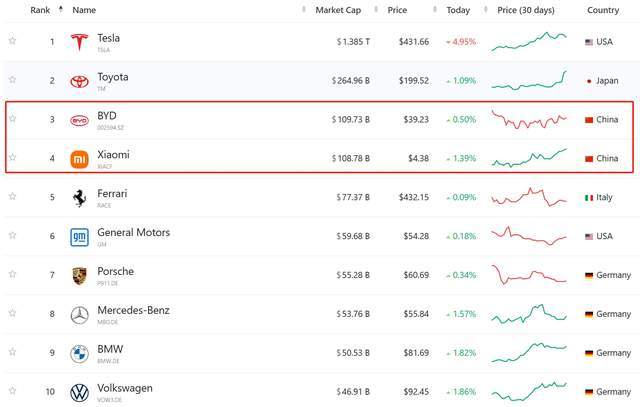Click the Xiaomi orange logo icon
Image resolution: width=640 pixels, height=407 pixels.
pos(79,159)
